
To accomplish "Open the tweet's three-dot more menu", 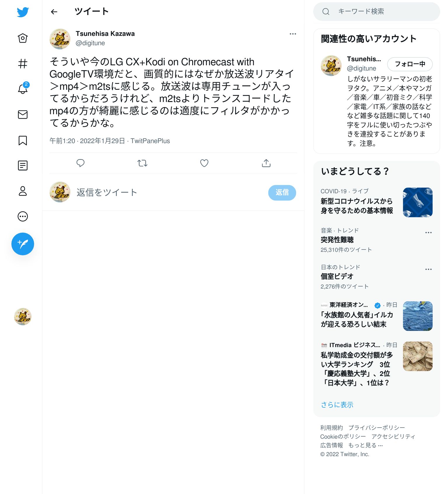I will (x=293, y=34).
